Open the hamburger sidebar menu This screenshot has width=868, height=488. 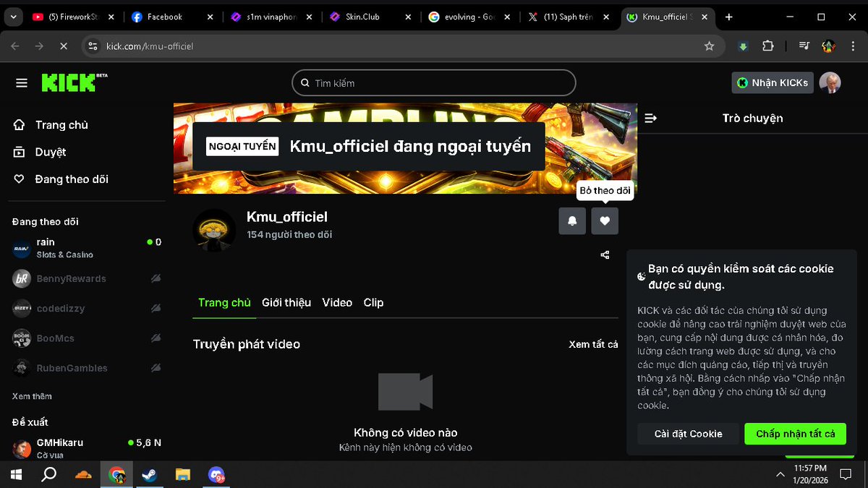tap(22, 83)
